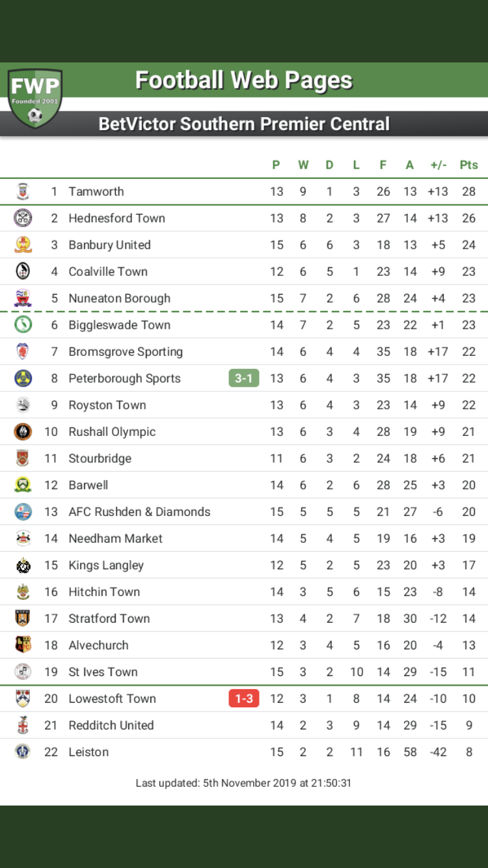This screenshot has height=868, width=488.
Task: Click the BetVictor Southern Premier Central heading
Action: (244, 124)
